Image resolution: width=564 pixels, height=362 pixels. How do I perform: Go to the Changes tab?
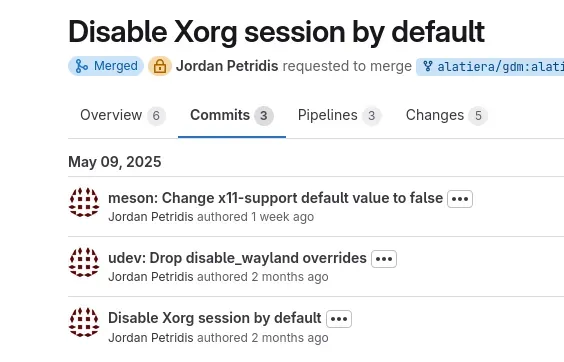click(446, 116)
